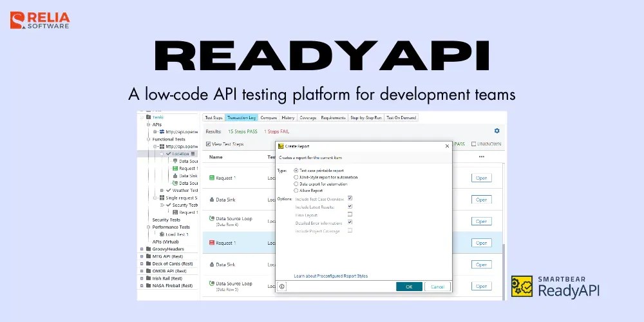Open the Compare tab

[x=269, y=118]
